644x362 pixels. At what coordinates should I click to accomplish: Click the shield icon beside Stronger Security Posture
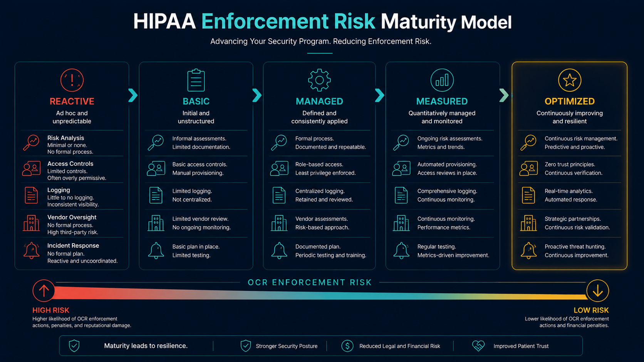246,345
